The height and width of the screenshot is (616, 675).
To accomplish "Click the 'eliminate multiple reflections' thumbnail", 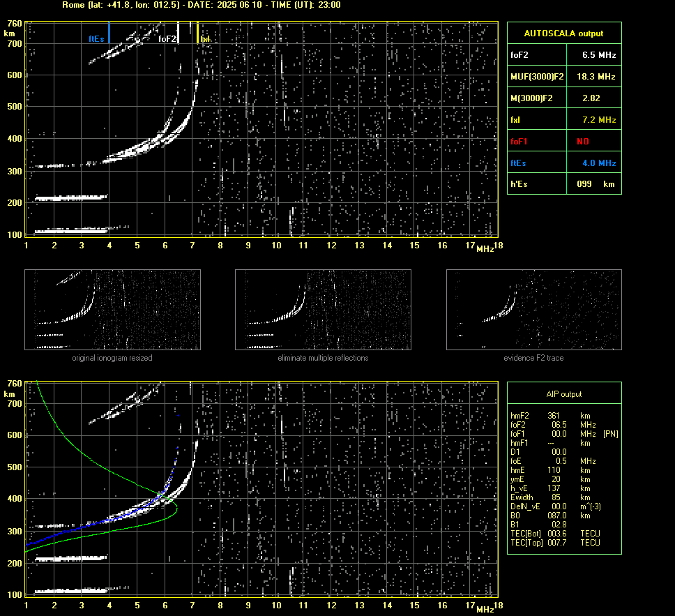I will [x=323, y=310].
